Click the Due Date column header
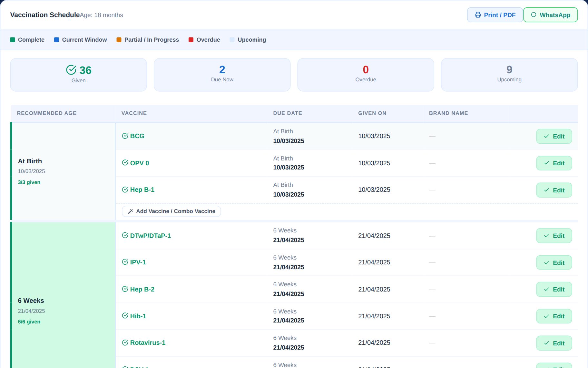 pos(288,113)
